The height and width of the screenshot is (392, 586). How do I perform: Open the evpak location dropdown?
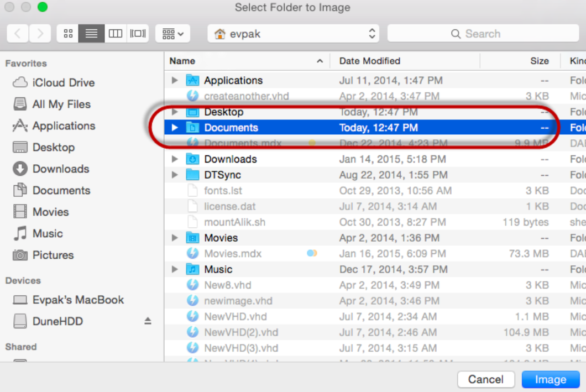(293, 34)
